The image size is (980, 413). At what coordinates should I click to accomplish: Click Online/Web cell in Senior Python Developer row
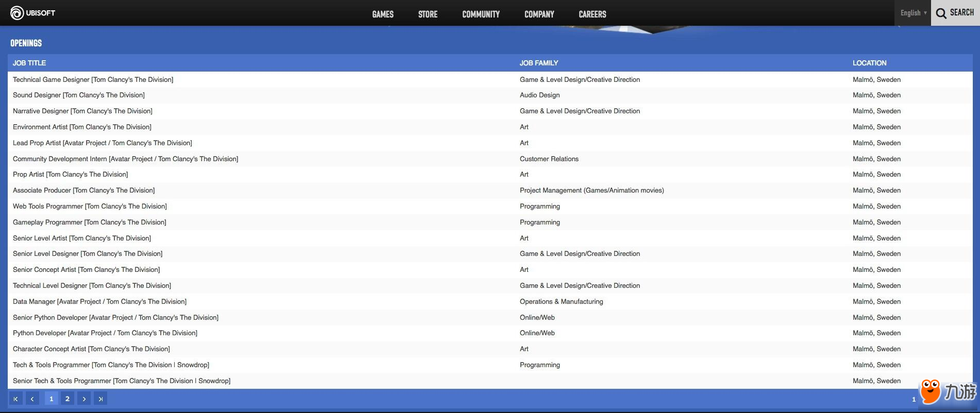coord(537,317)
